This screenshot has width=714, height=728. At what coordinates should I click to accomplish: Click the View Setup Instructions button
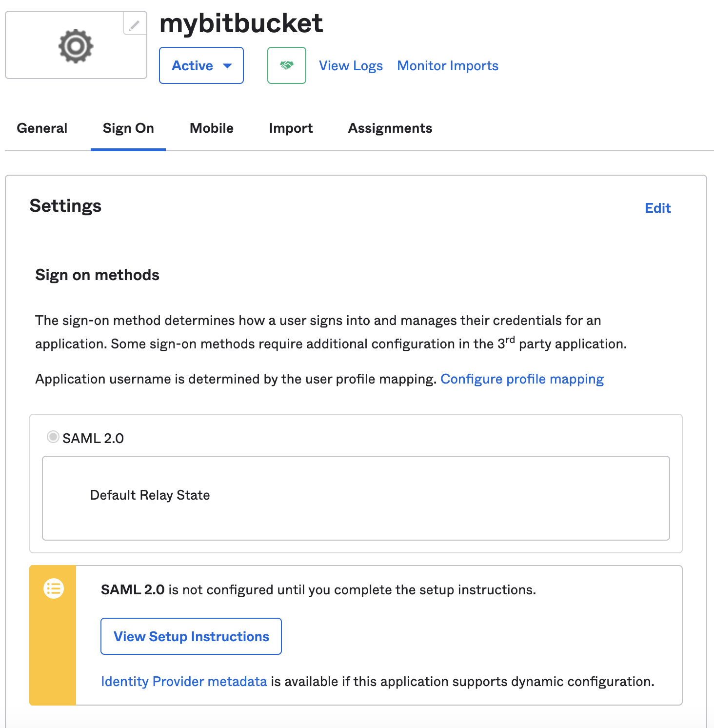pos(191,636)
